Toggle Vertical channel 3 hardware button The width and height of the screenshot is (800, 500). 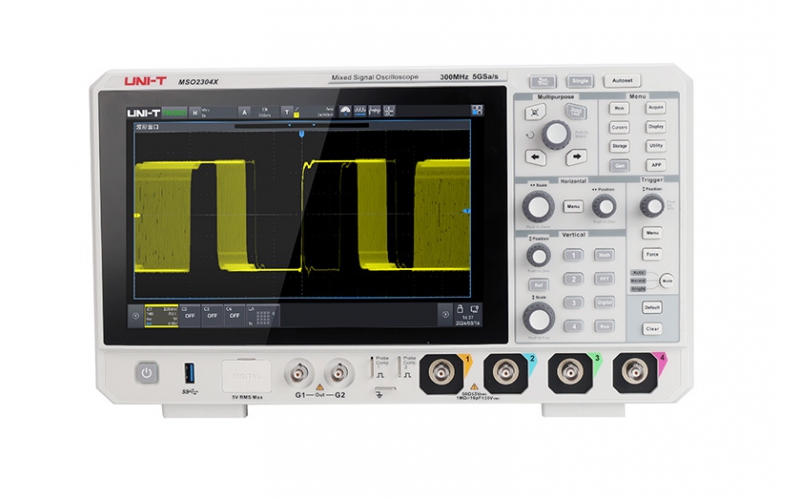573,303
